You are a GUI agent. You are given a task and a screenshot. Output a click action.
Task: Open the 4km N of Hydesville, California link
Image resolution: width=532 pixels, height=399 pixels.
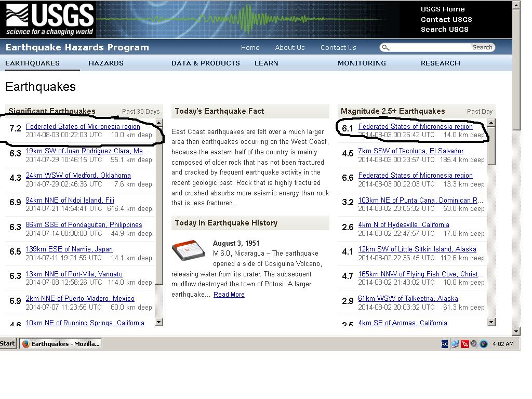click(x=404, y=225)
